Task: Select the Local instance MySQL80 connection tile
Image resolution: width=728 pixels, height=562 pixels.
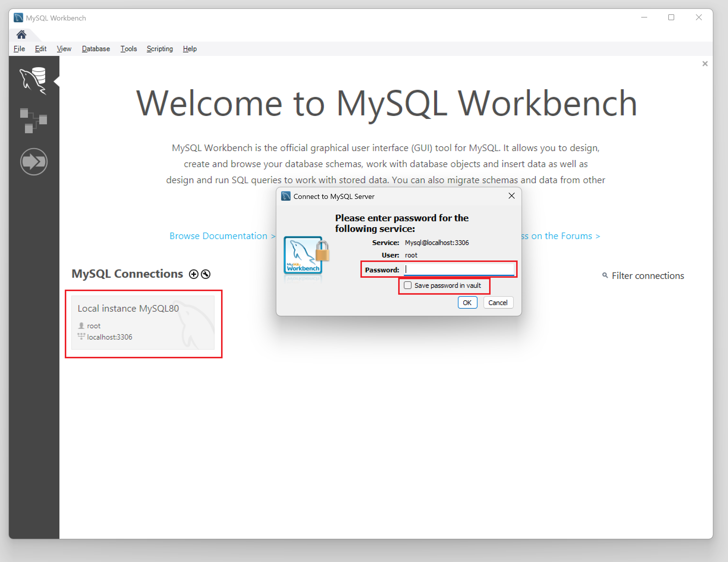Action: point(143,323)
